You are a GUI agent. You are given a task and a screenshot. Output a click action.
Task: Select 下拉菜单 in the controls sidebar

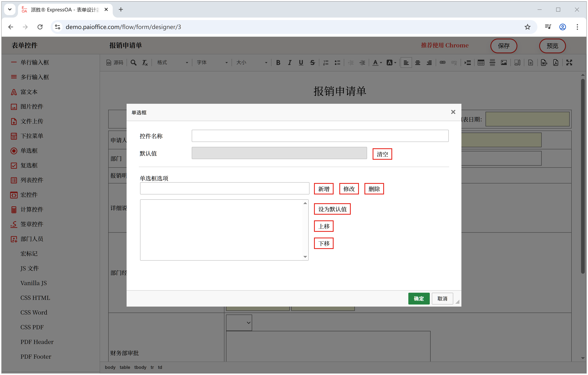[x=31, y=136]
